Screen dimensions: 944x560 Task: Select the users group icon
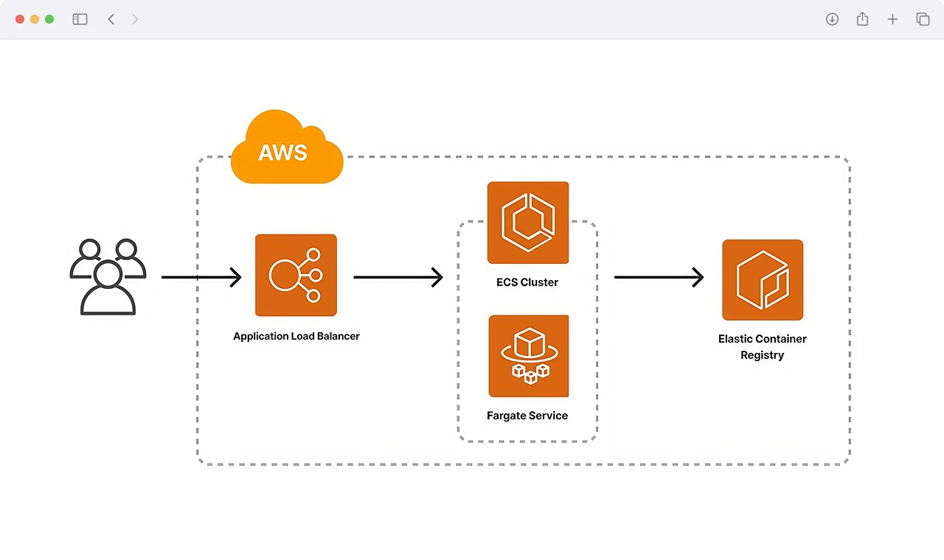(x=108, y=277)
